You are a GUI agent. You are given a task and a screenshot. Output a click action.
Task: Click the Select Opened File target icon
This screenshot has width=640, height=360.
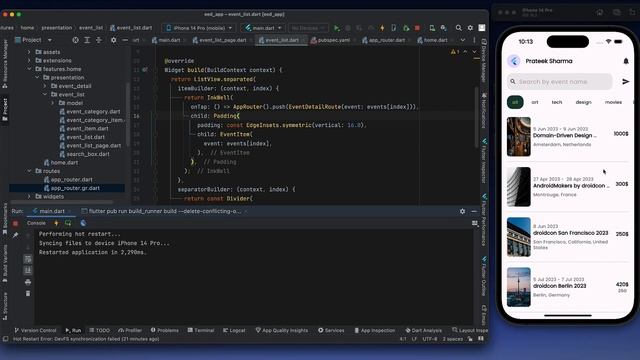tap(76, 40)
